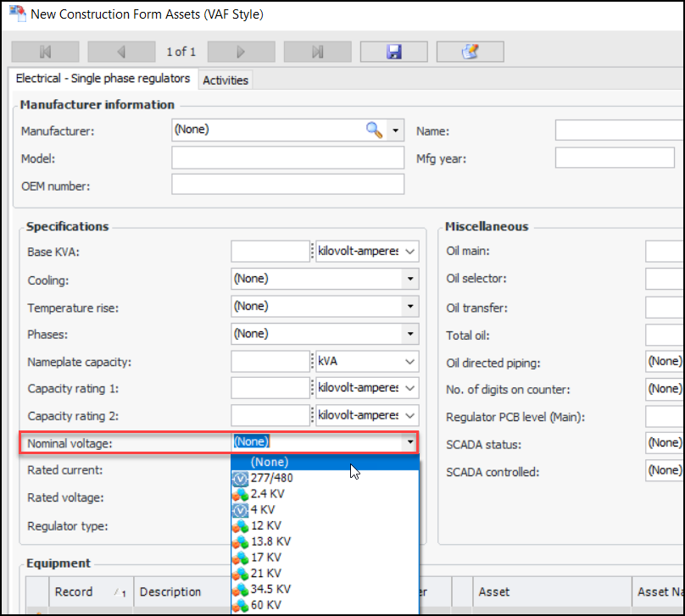Choose 13.8 KV from nominal voltage list
This screenshot has height=616, width=685.
coord(270,541)
